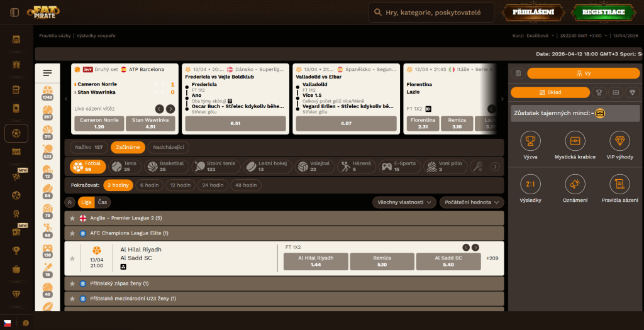Open the Výzva trophy icon
The image size is (644, 330).
530,141
